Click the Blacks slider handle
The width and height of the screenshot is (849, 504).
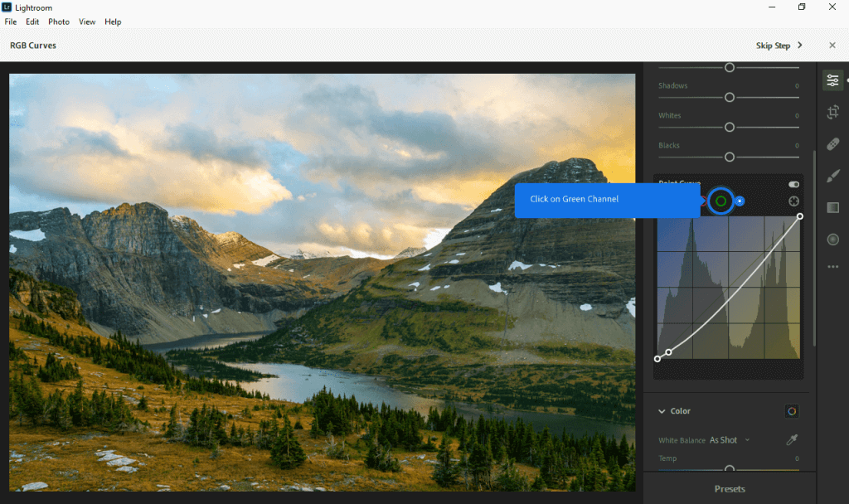pos(730,157)
